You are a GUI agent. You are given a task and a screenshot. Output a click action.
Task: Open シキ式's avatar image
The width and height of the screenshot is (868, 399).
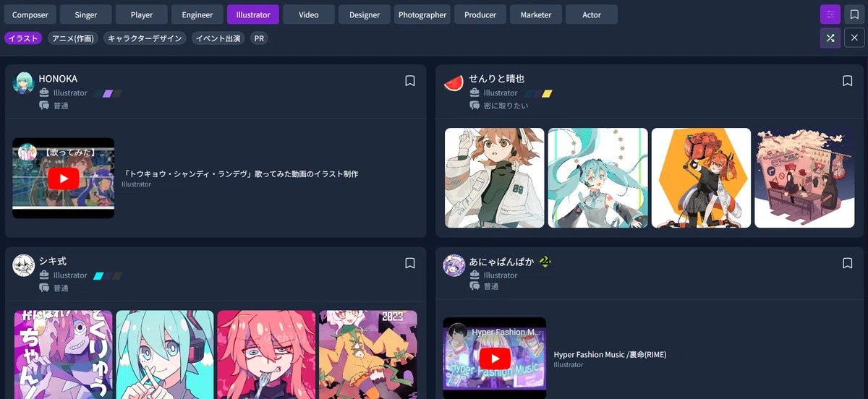coord(24,265)
